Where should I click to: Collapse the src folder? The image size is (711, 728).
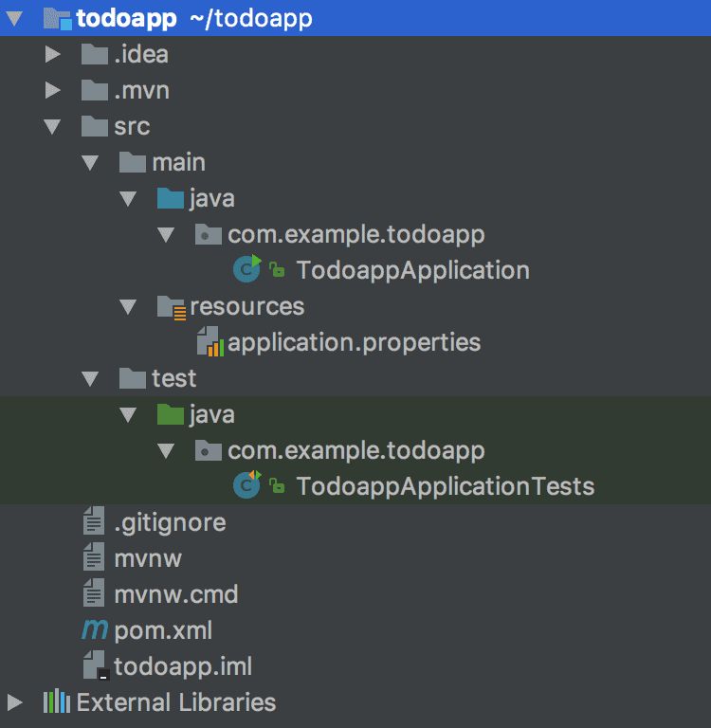click(53, 126)
